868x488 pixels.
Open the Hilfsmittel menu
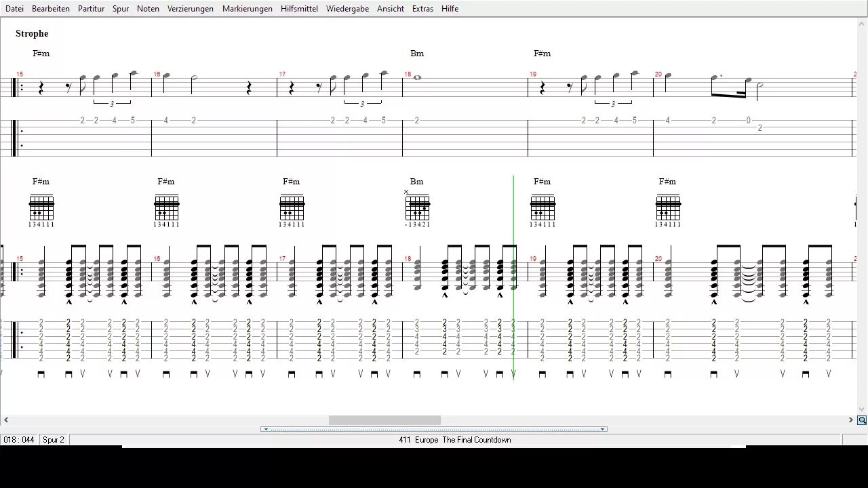299,9
